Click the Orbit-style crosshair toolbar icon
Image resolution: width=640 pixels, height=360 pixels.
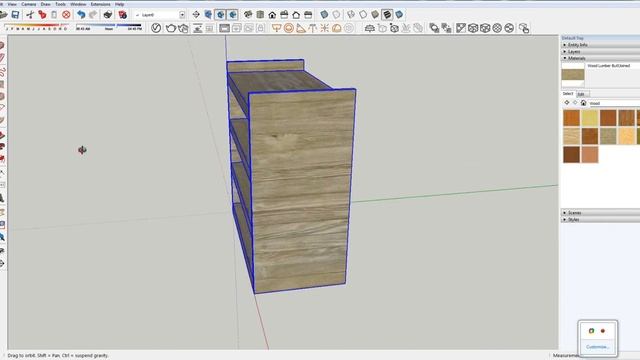[x=196, y=15]
